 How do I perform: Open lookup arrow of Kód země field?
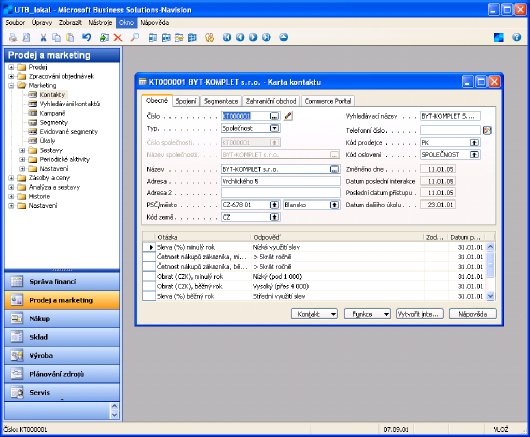pyautogui.click(x=274, y=217)
